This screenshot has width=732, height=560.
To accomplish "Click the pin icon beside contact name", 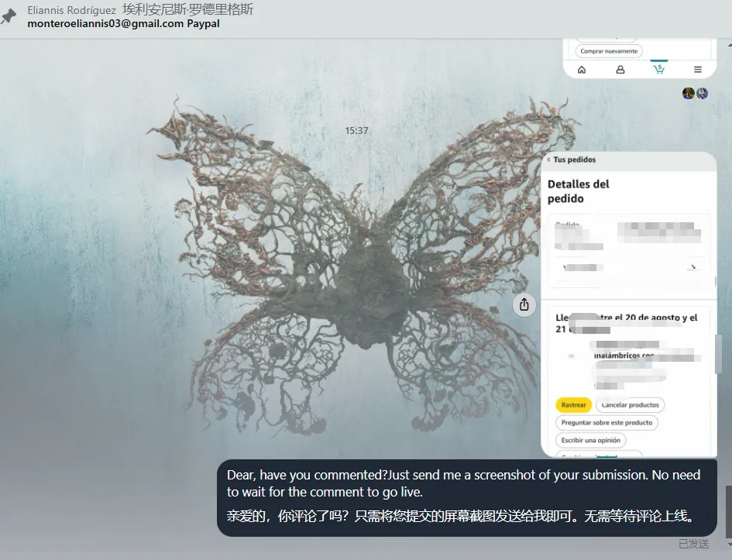I will pyautogui.click(x=9, y=16).
